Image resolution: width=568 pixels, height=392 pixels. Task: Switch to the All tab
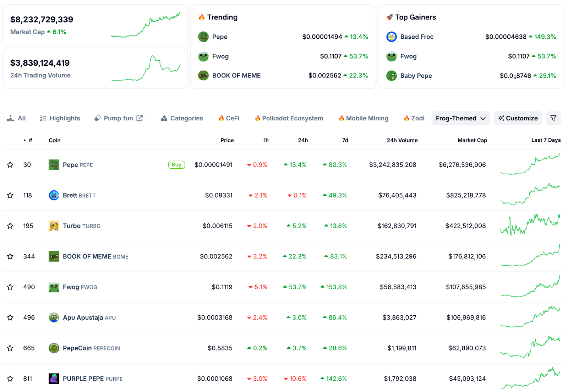pos(16,118)
